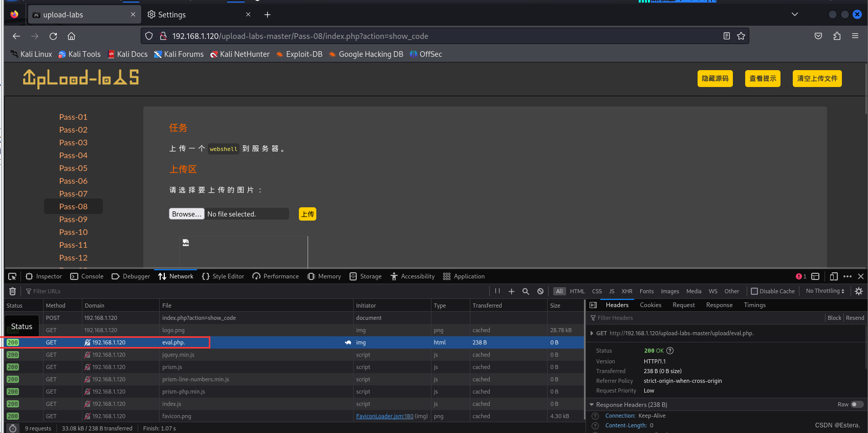
Task: Open the Cookies details tab
Action: click(x=650, y=305)
